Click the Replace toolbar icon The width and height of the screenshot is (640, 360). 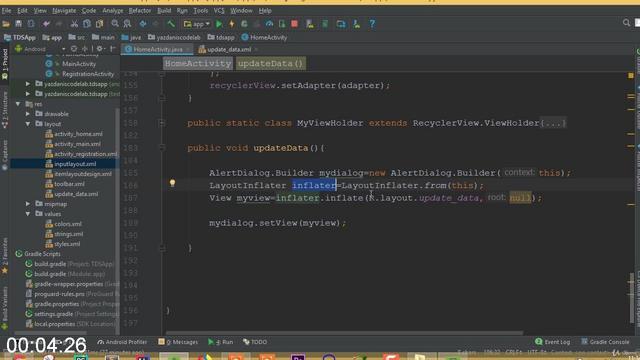127,24
